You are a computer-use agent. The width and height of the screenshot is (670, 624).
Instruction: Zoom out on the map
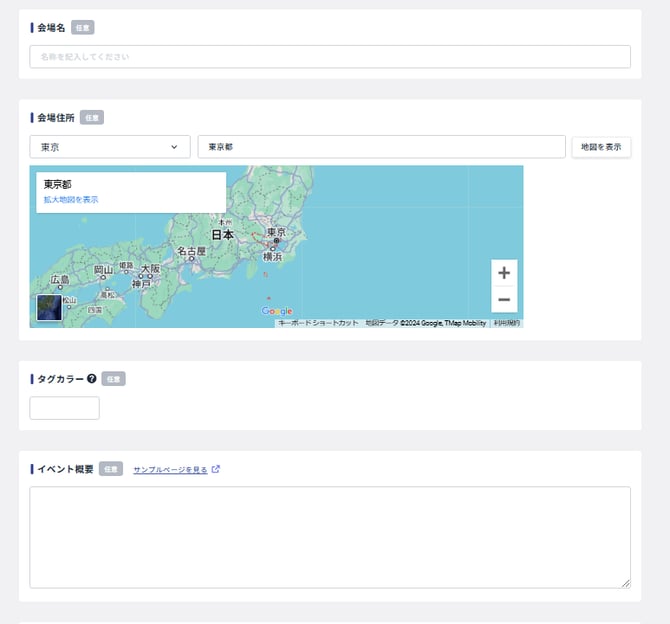(504, 300)
